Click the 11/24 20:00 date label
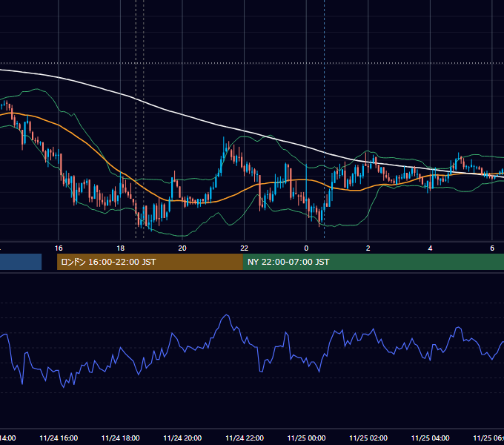Image resolution: width=504 pixels, height=445 pixels. 182,438
